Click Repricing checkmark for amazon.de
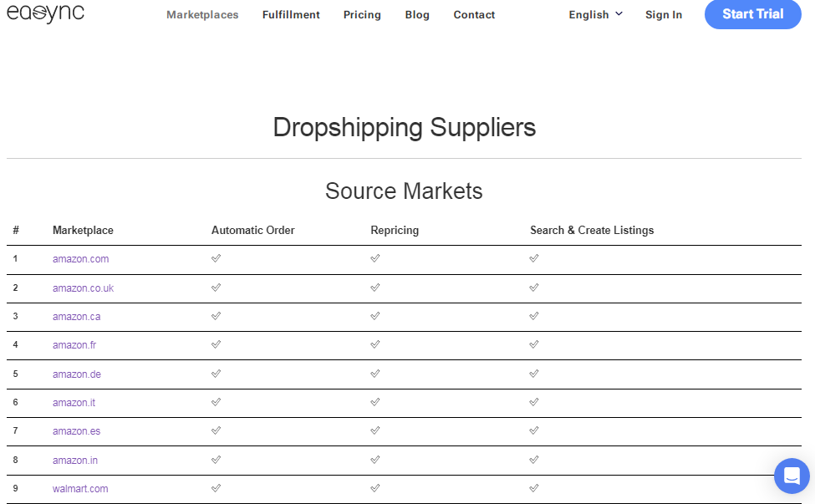The image size is (815, 504). pyautogui.click(x=375, y=374)
